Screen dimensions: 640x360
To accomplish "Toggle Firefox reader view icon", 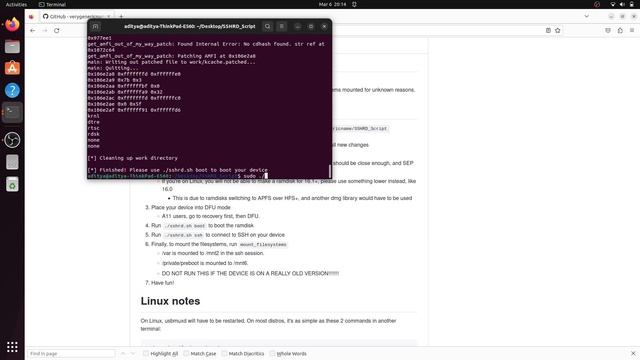I will point(548,30).
